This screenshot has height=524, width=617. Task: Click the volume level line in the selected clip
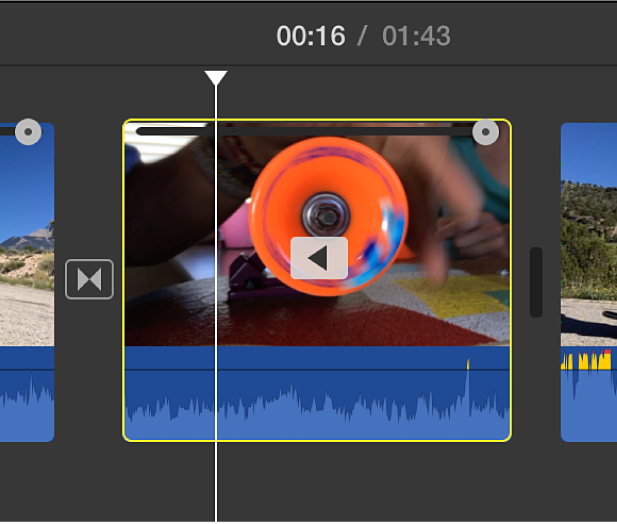click(x=317, y=370)
